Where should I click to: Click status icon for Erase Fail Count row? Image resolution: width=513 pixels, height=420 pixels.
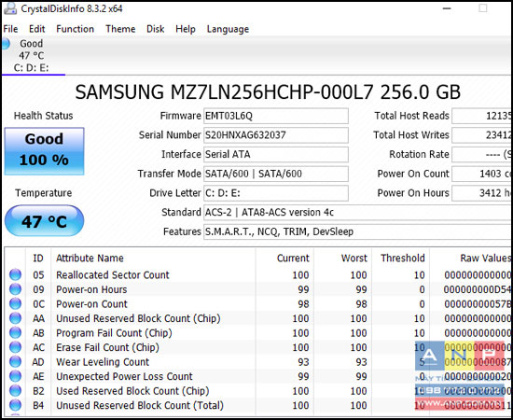tap(15, 347)
